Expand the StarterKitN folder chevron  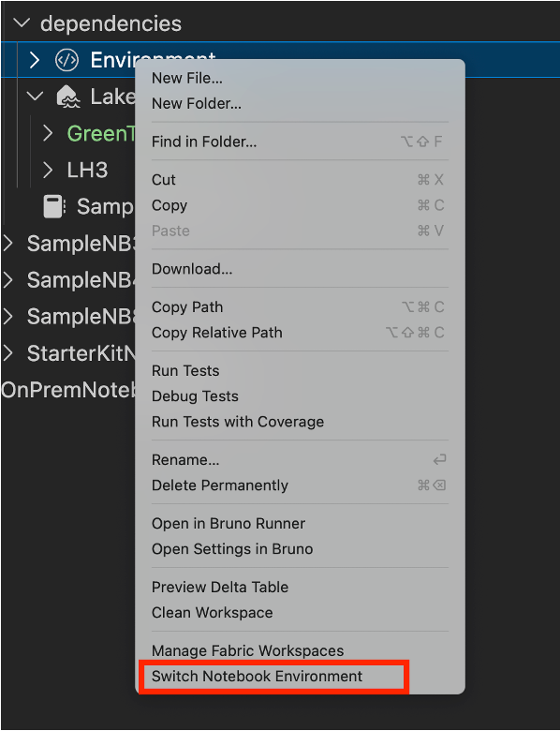(7, 353)
